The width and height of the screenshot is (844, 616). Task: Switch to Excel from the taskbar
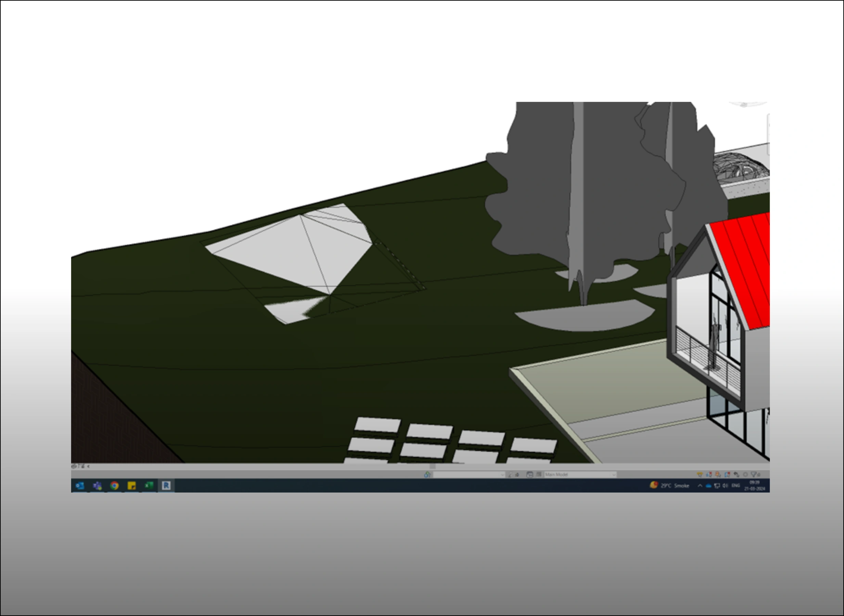click(149, 486)
